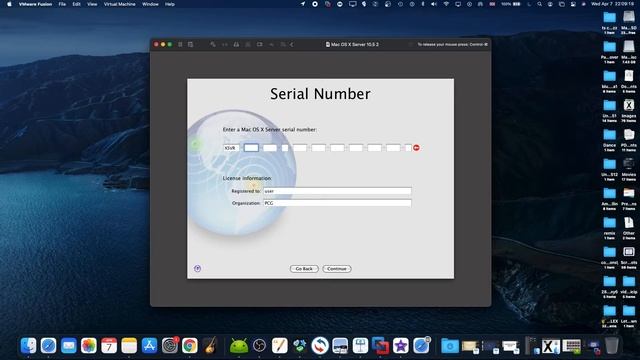Open System Preferences from the Dock
The height and width of the screenshot is (360, 640).
169,346
